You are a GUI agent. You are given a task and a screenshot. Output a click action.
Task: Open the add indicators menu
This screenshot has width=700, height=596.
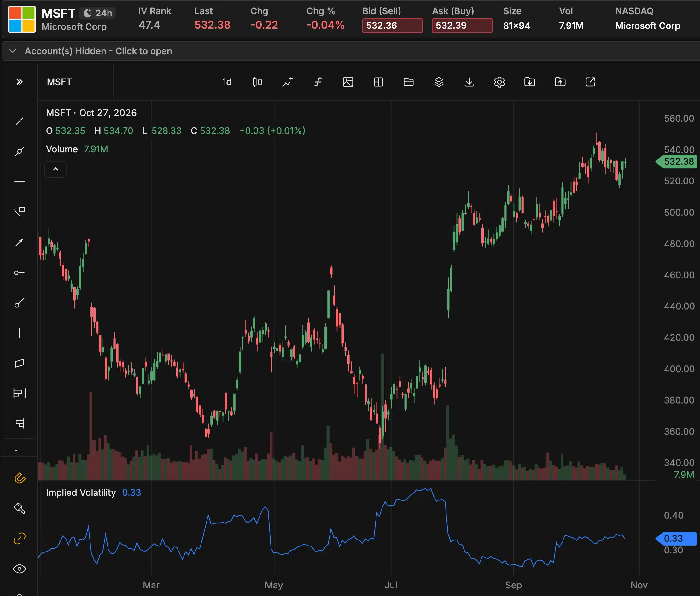pyautogui.click(x=288, y=82)
